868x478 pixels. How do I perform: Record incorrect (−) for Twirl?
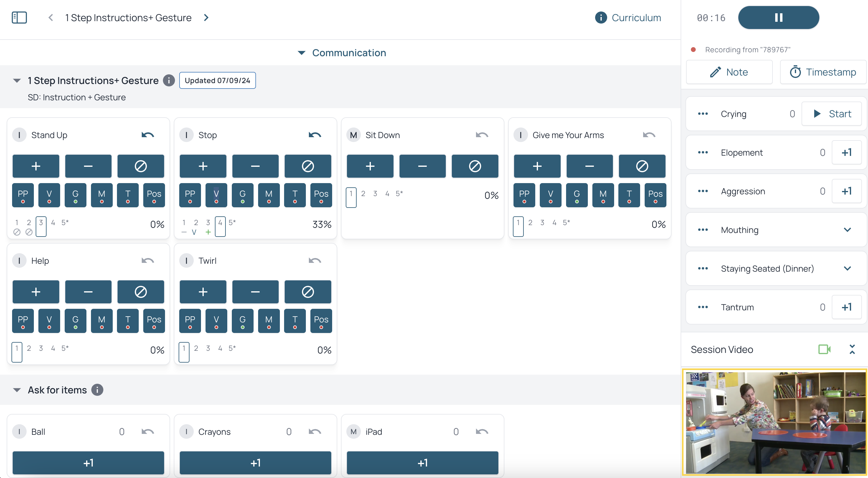coord(255,292)
